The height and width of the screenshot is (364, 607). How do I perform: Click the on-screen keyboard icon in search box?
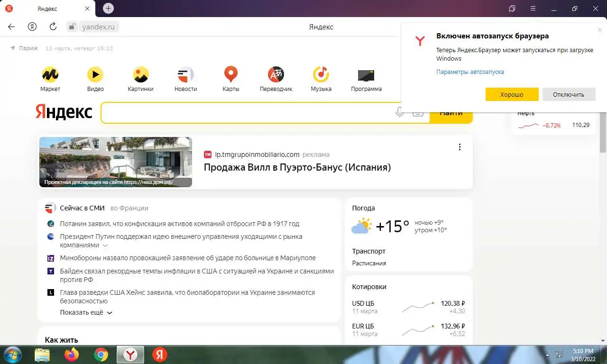[418, 113]
